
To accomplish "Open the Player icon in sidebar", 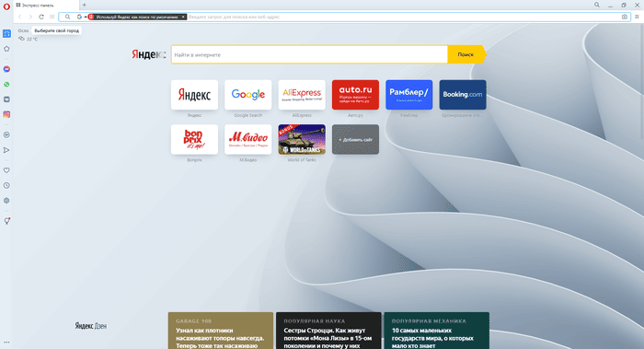I will point(6,134).
